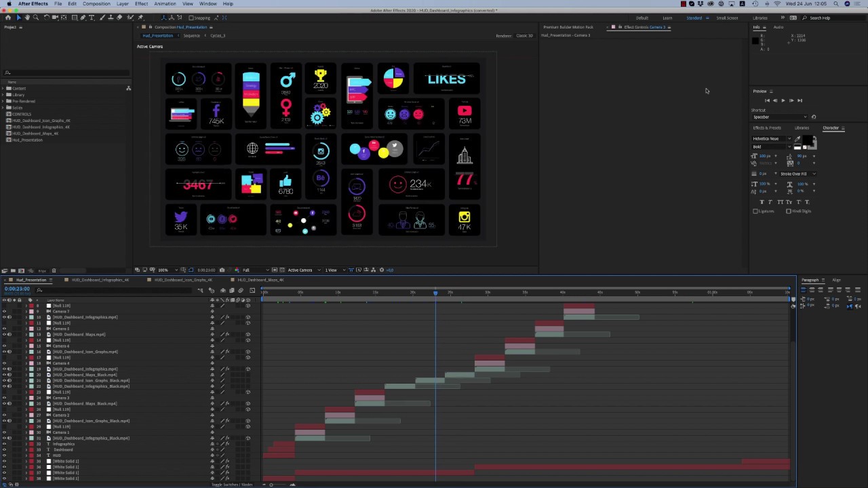Select the Rotation tool
The width and height of the screenshot is (868, 488).
pos(46,18)
